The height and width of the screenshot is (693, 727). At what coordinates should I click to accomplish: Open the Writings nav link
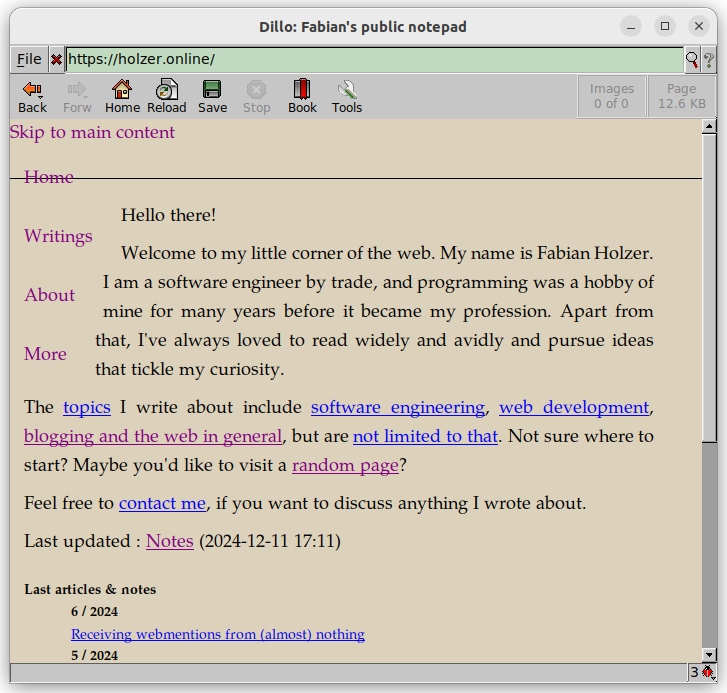58,236
